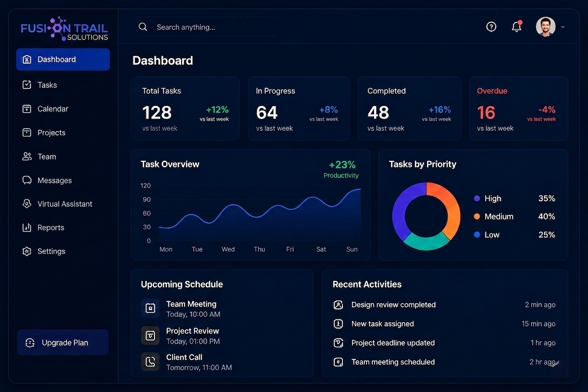This screenshot has width=588, height=392.
Task: Open notifications bell icon
Action: coord(517,27)
